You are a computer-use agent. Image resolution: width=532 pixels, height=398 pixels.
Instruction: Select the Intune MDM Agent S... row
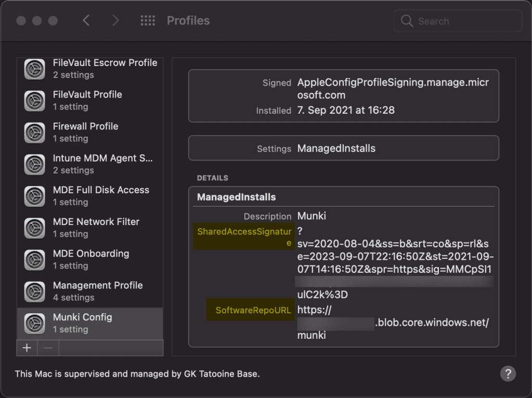pyautogui.click(x=90, y=165)
